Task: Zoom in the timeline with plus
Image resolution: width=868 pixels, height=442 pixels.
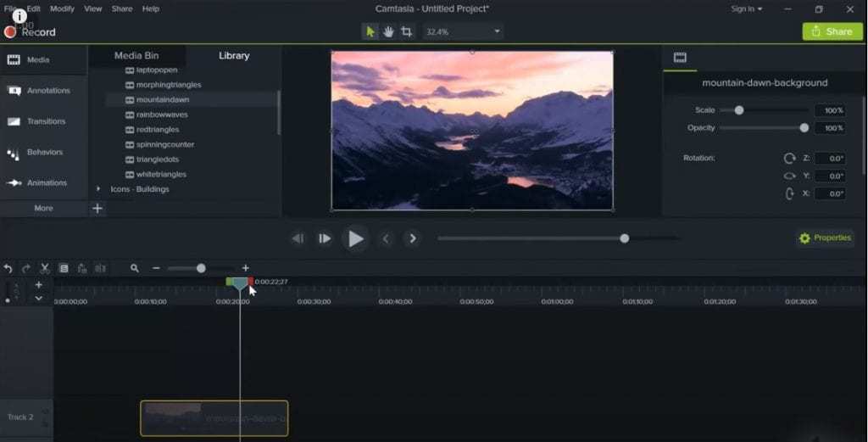Action: (x=245, y=268)
